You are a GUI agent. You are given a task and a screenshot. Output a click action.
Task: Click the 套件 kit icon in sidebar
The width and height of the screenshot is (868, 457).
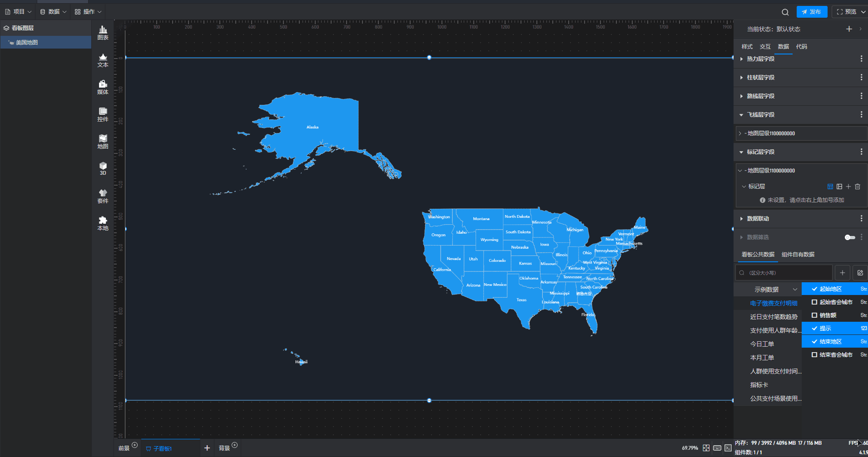pos(103,196)
